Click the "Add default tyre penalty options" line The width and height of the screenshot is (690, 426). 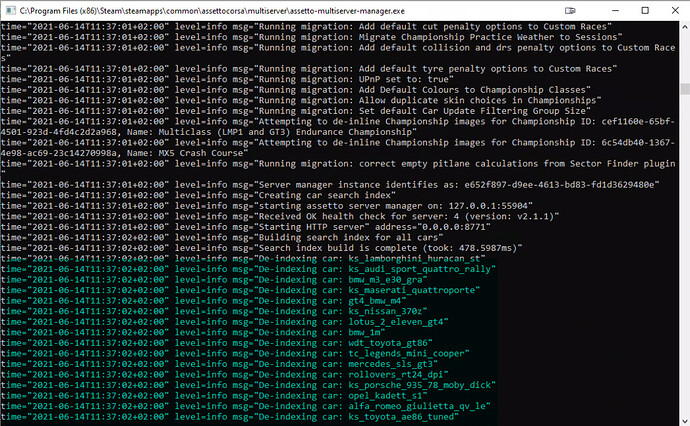click(309, 69)
